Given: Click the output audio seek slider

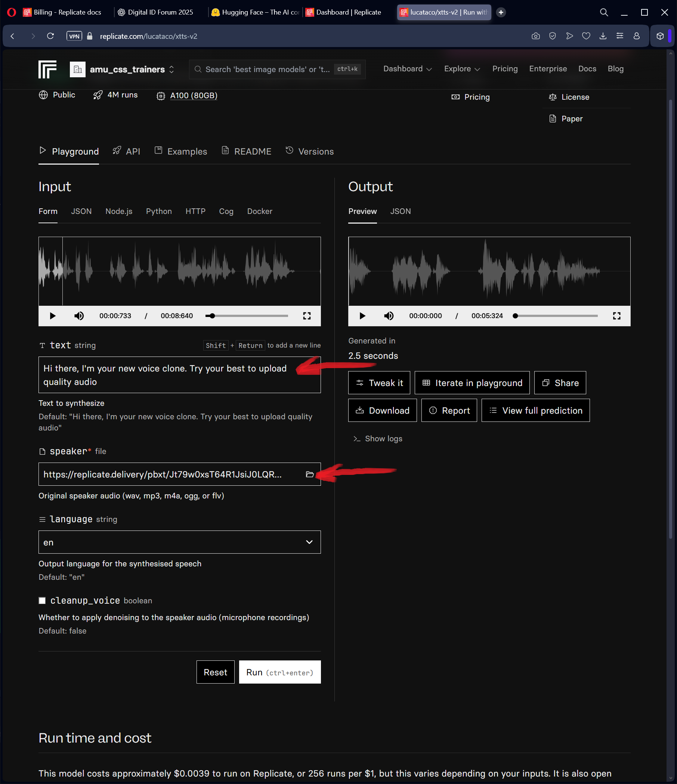Looking at the screenshot, I should tap(556, 315).
